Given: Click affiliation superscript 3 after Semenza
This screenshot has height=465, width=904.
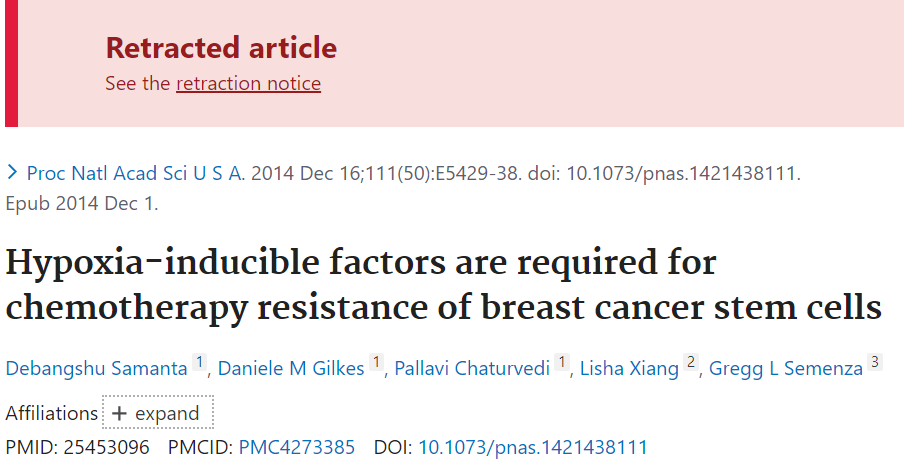Looking at the screenshot, I should pyautogui.click(x=875, y=362).
